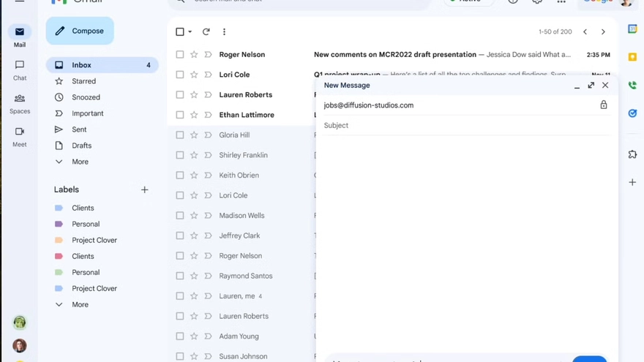Open the three-dot more options menu
The width and height of the screenshot is (644, 362).
click(x=224, y=32)
